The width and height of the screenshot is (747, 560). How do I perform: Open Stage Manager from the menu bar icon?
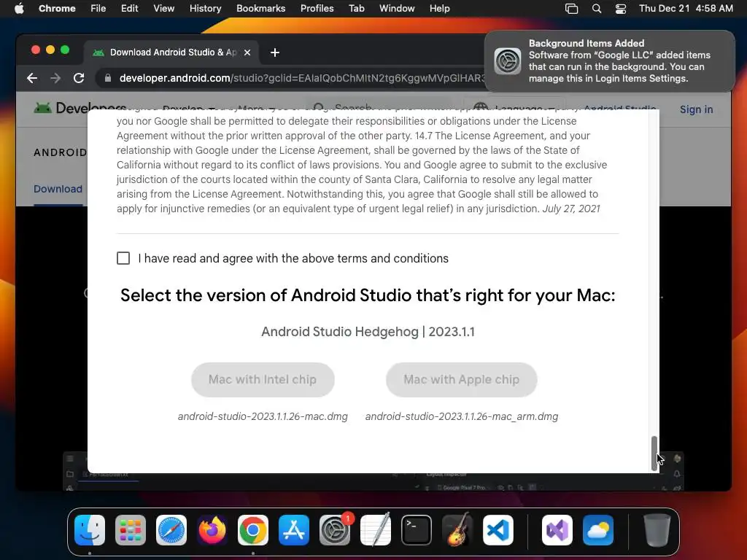pos(571,9)
